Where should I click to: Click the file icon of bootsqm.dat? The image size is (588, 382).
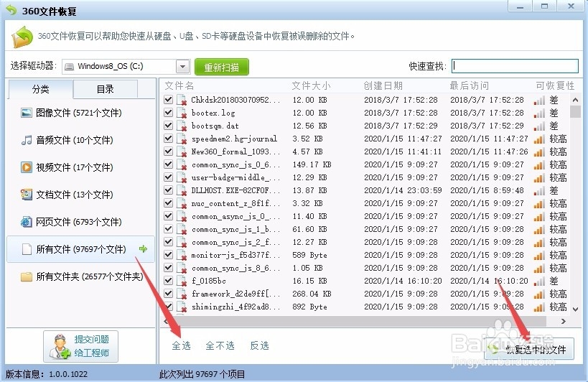[x=182, y=126]
